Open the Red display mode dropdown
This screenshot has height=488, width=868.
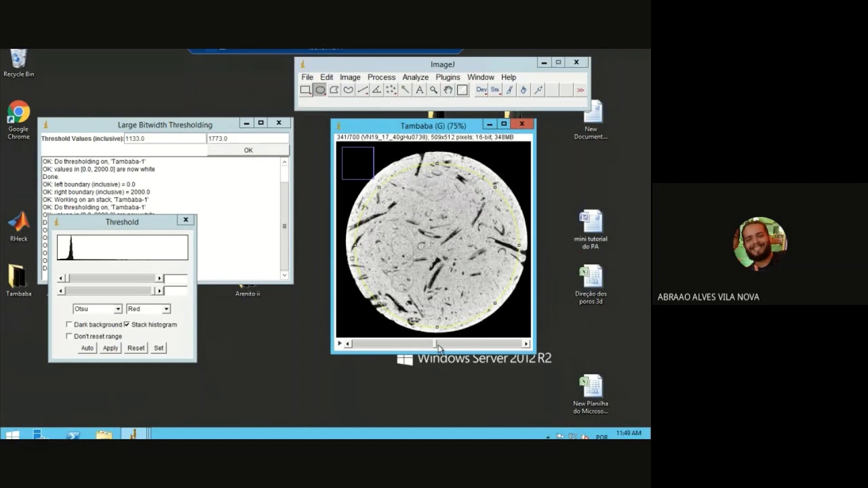(x=148, y=309)
